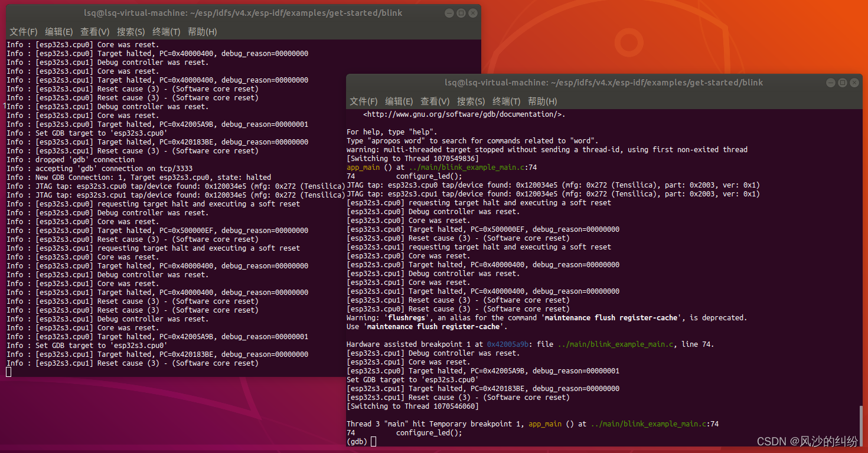Click last 'Reset cause (3)' line in back terminal

(x=132, y=363)
